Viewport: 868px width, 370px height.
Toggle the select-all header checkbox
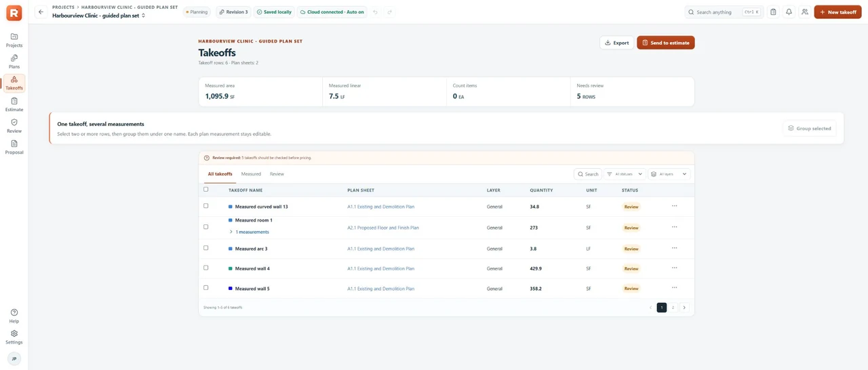pos(206,190)
